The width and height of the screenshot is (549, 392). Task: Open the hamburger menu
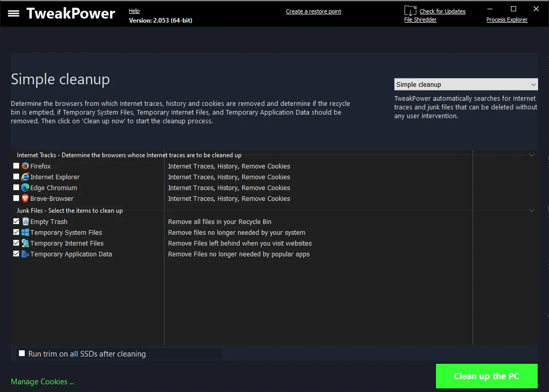[x=14, y=14]
